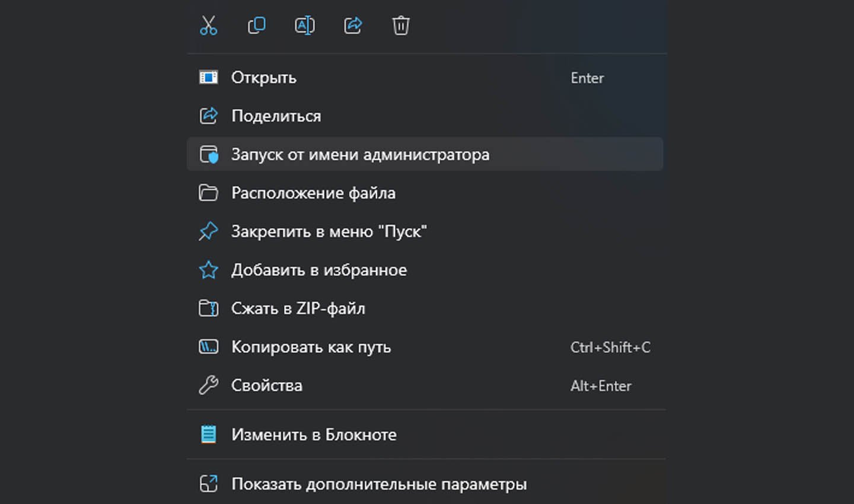The height and width of the screenshot is (504, 854).
Task: Choose Добавить в избранное
Action: tap(425, 270)
